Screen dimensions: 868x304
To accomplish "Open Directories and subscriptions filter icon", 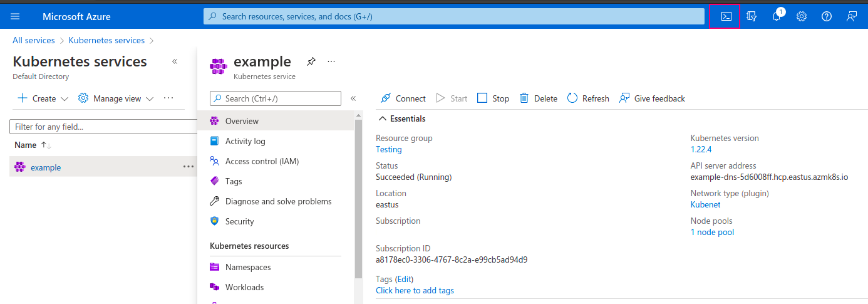I will pyautogui.click(x=752, y=16).
